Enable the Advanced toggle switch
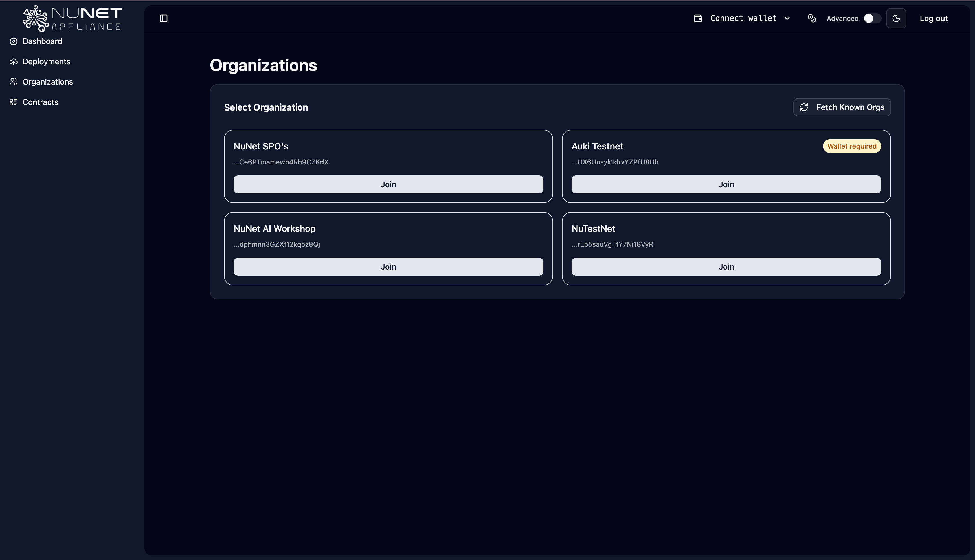 click(871, 18)
